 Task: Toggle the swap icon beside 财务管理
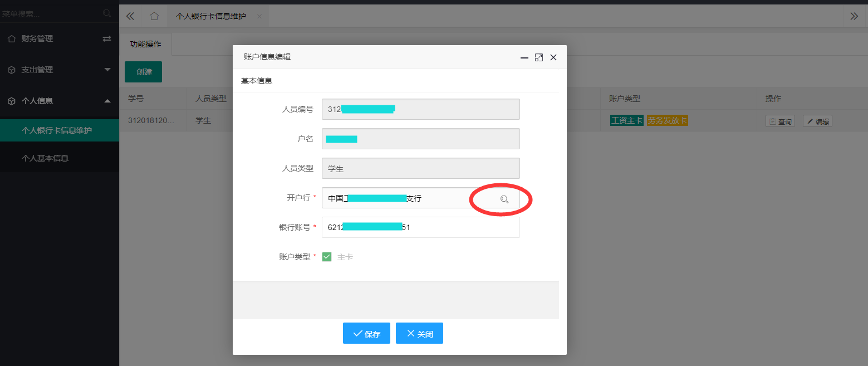coord(107,39)
